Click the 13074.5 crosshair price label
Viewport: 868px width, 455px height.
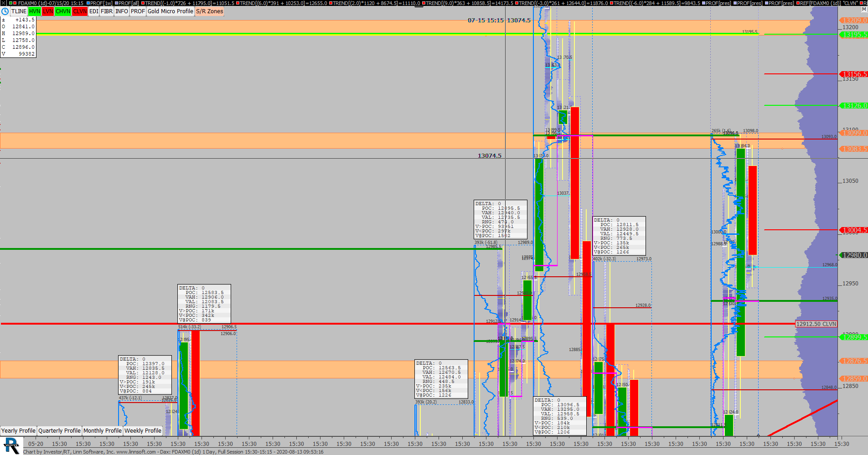point(489,155)
